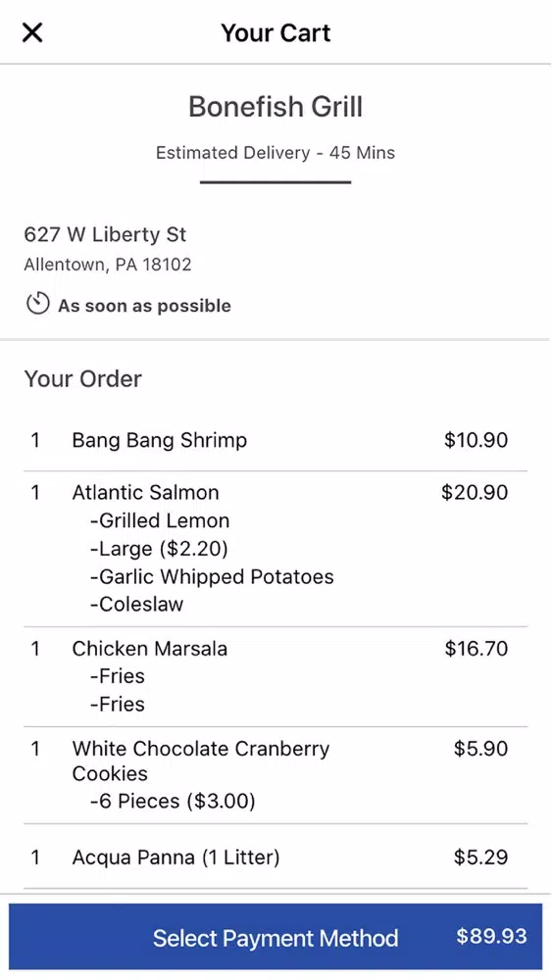Tap the Large ($2.20) salmon option
Viewport: 552px width, 980px height.
click(160, 549)
